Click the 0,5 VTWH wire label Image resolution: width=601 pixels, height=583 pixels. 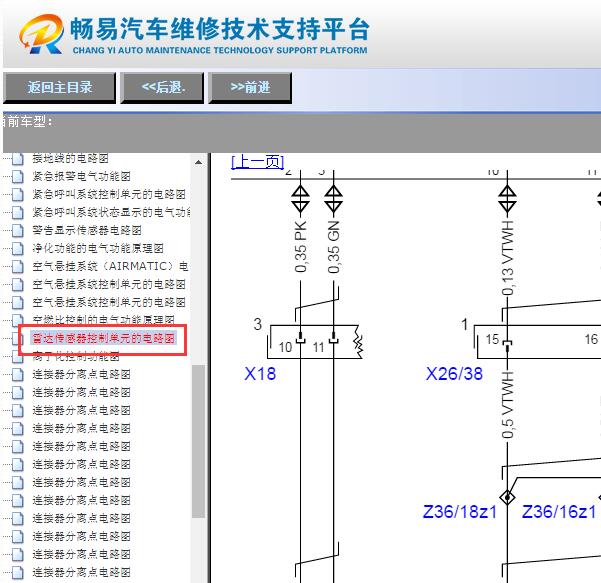pyautogui.click(x=507, y=405)
